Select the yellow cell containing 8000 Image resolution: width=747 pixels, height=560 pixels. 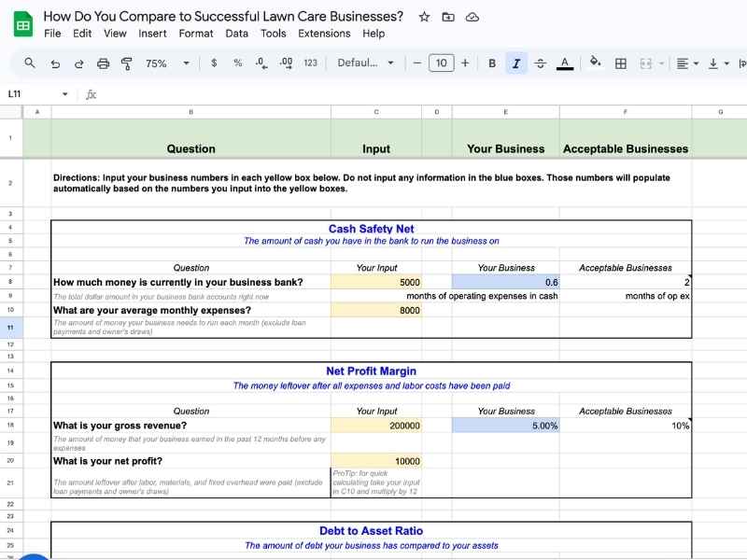coord(376,311)
